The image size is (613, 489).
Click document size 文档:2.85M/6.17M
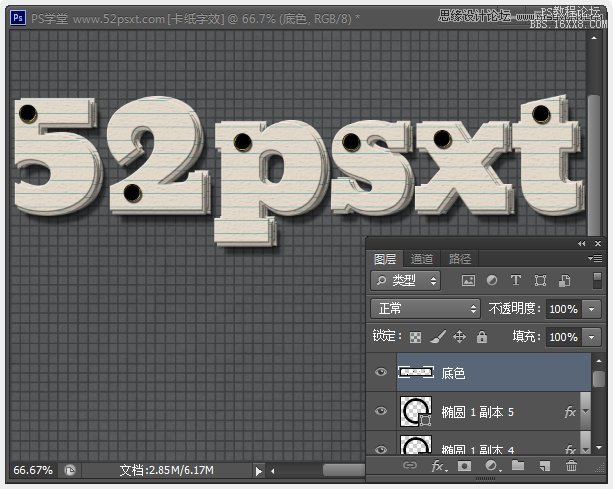[x=167, y=470]
